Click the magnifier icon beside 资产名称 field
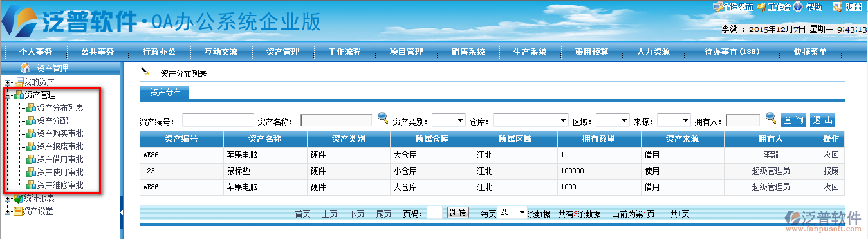Viewport: 868px width, 239px height. [x=383, y=118]
